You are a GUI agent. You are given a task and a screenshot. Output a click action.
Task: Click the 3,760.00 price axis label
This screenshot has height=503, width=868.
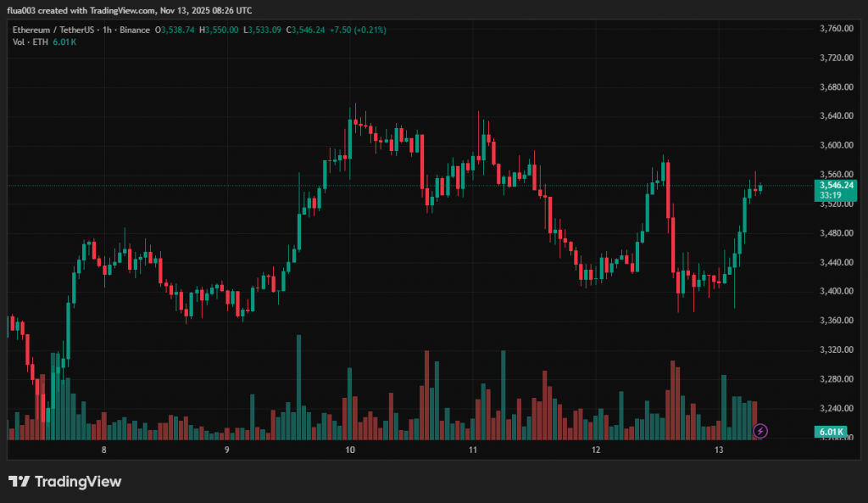tap(836, 29)
